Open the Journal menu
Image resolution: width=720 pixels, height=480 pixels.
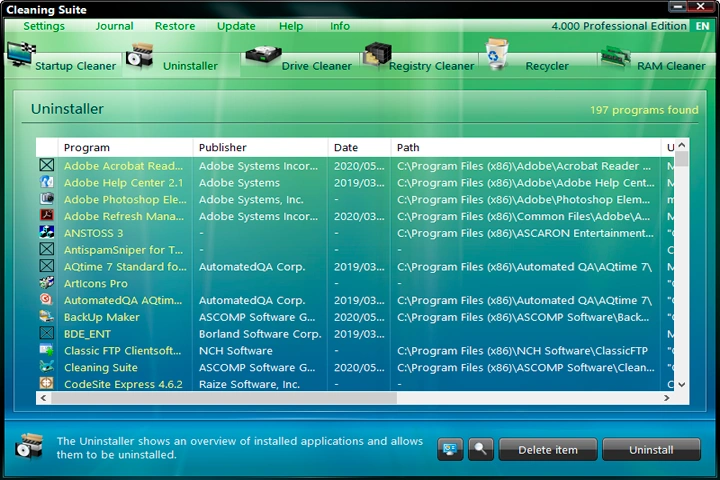(x=114, y=26)
